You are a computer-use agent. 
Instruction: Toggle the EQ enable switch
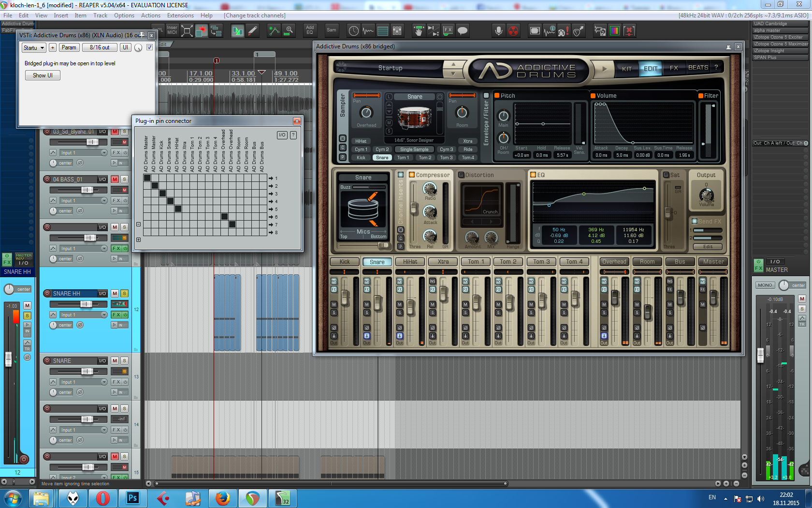coord(533,175)
